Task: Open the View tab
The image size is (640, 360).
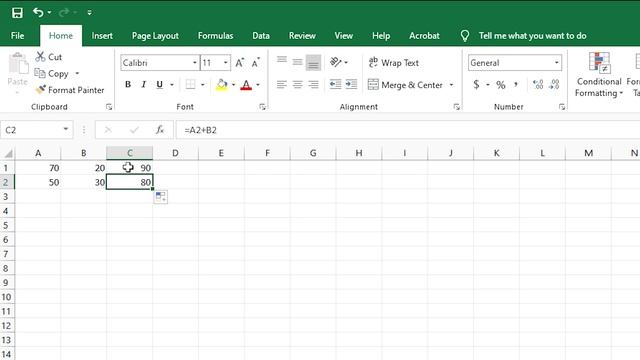Action: (x=344, y=36)
